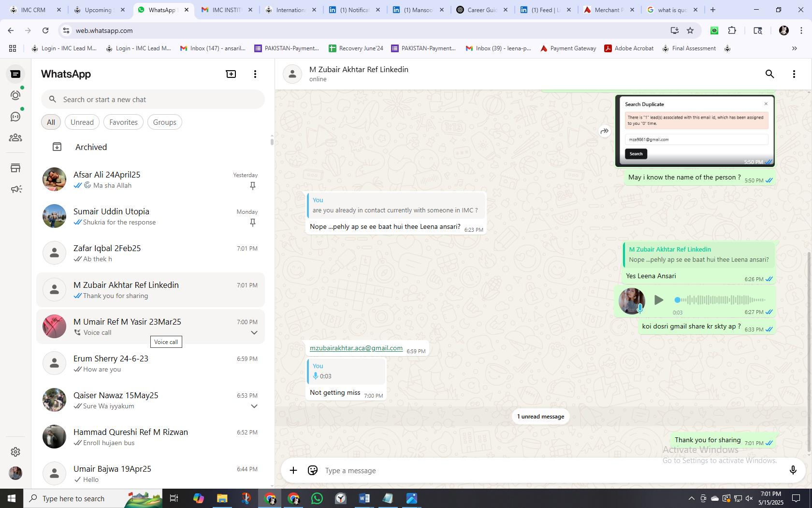Screen dimensions: 812x508
Task: Open conversation menu three dots
Action: point(794,74)
